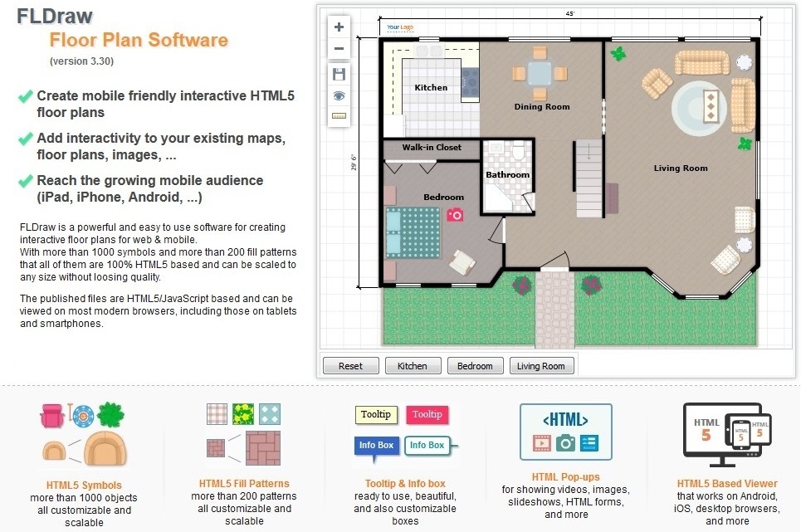Select the kitchen stove symbol

coord(470,85)
